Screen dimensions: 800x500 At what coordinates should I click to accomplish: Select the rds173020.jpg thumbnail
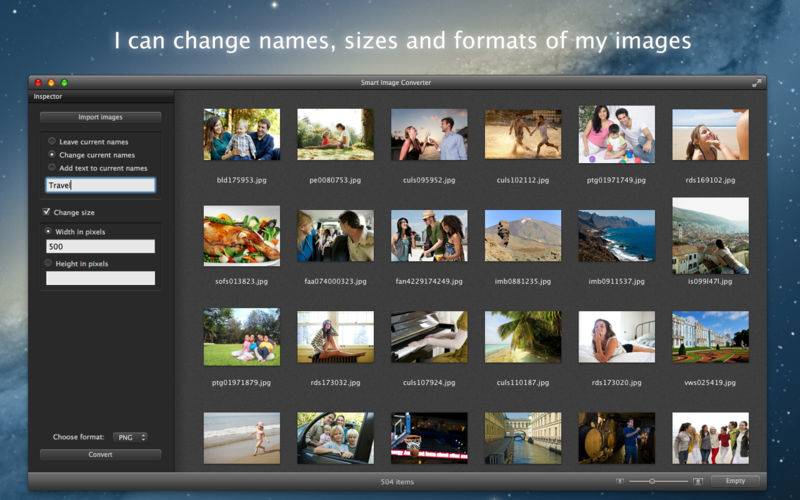click(x=617, y=337)
